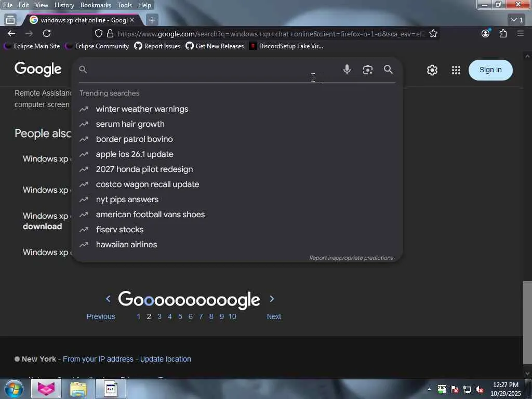The width and height of the screenshot is (532, 399).
Task: Open the Firefox View icon left of tabs
Action: tap(10, 20)
